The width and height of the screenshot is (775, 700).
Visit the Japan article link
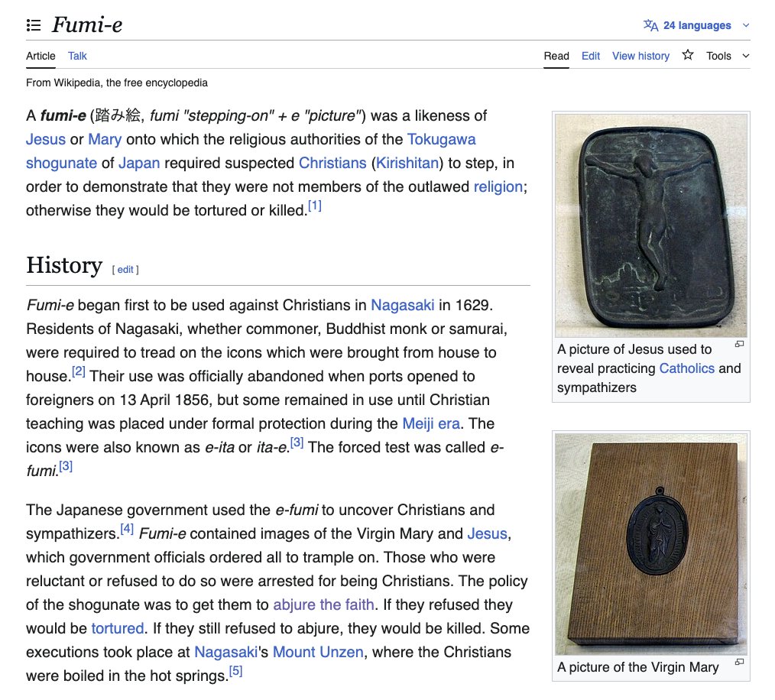click(x=139, y=163)
